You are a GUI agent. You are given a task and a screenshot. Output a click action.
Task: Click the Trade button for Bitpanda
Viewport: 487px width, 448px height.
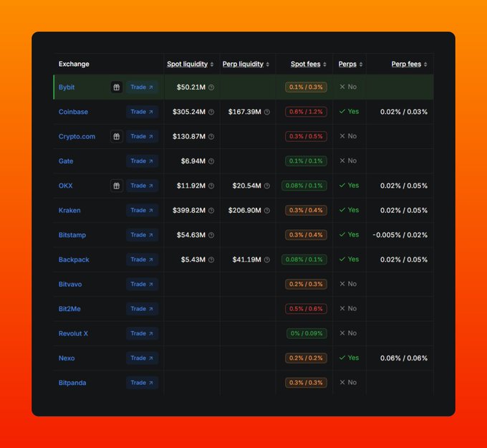[142, 383]
